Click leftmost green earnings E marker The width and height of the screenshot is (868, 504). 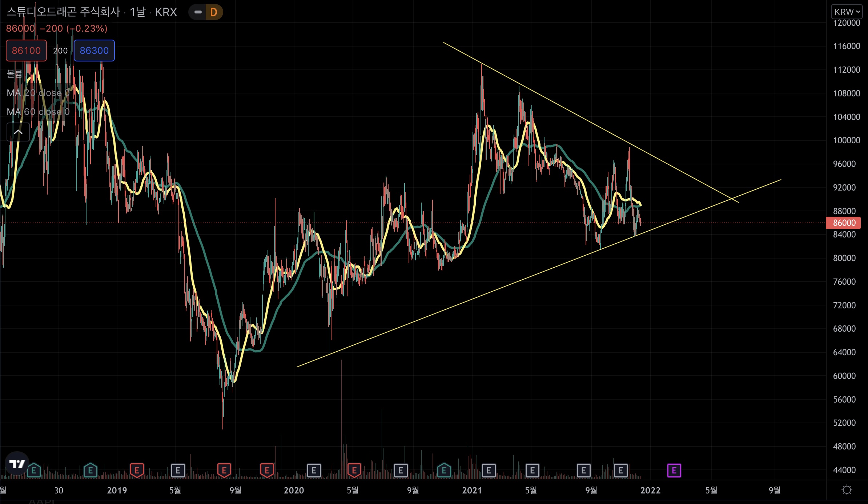[33, 471]
